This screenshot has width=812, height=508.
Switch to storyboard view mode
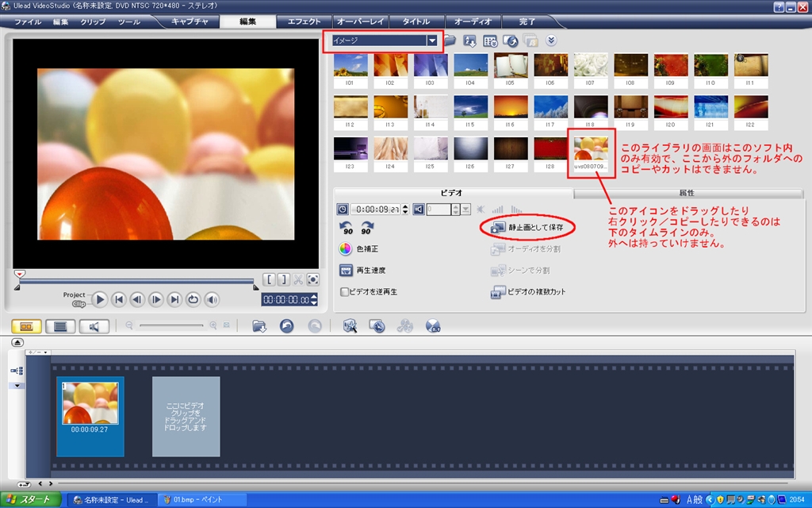26,326
